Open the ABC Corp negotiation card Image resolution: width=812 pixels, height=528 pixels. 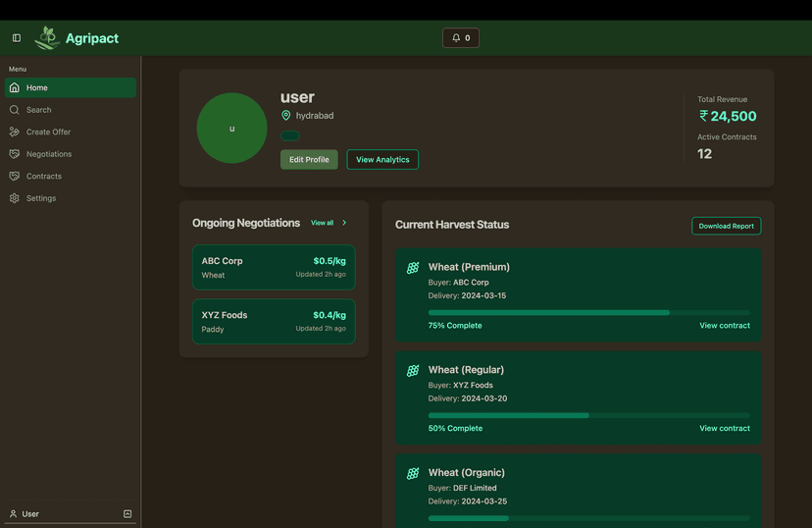tap(274, 267)
